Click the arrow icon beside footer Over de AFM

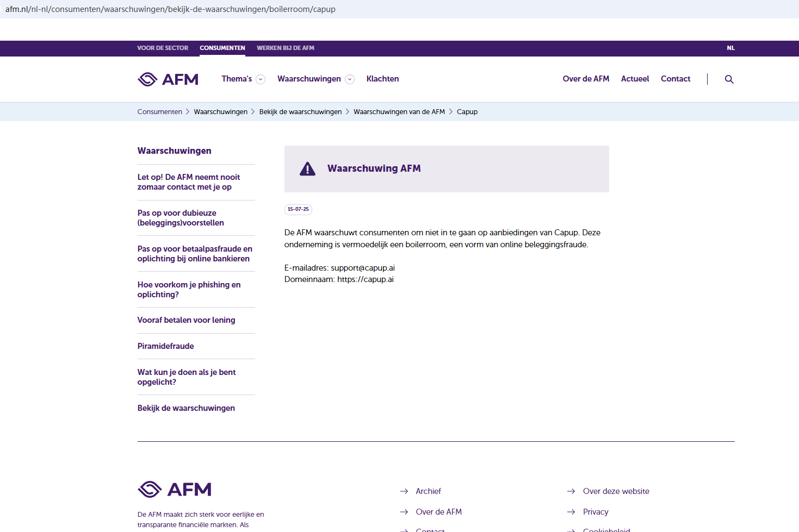click(404, 512)
